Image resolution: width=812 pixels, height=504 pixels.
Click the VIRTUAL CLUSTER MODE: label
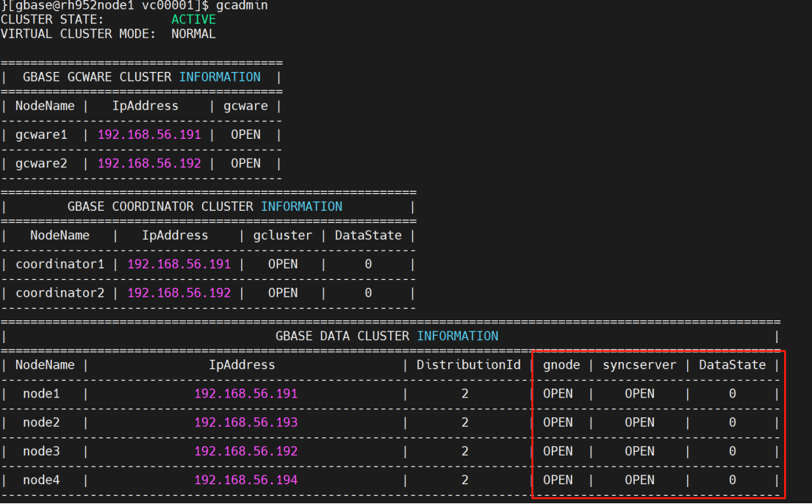[x=78, y=35]
